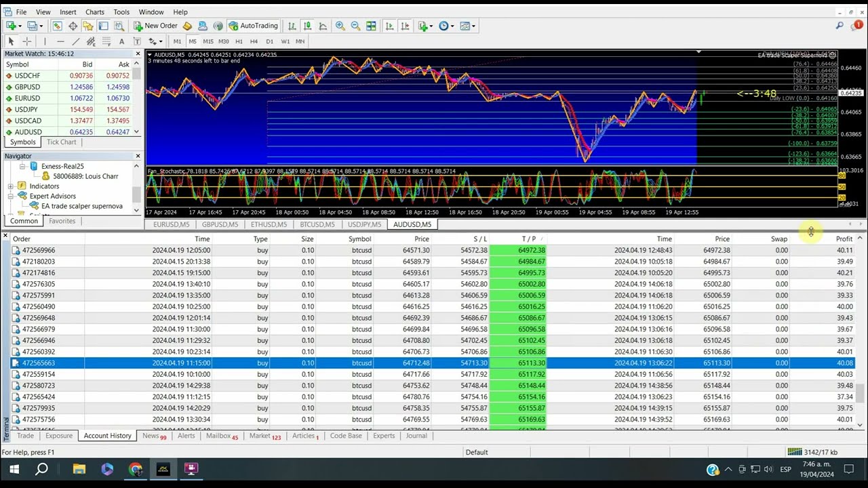Enable Auto Scroll chart icon
The width and height of the screenshot is (868, 488).
click(389, 26)
